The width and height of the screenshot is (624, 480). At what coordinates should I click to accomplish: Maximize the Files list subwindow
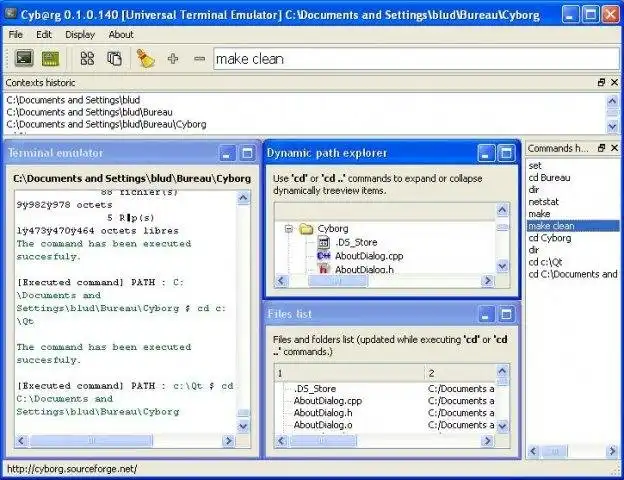tap(506, 314)
